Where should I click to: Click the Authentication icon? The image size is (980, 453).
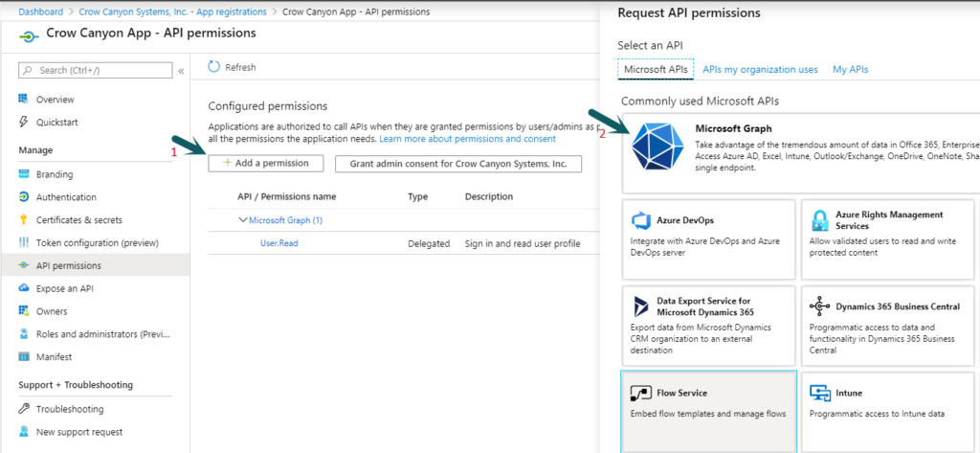[24, 197]
